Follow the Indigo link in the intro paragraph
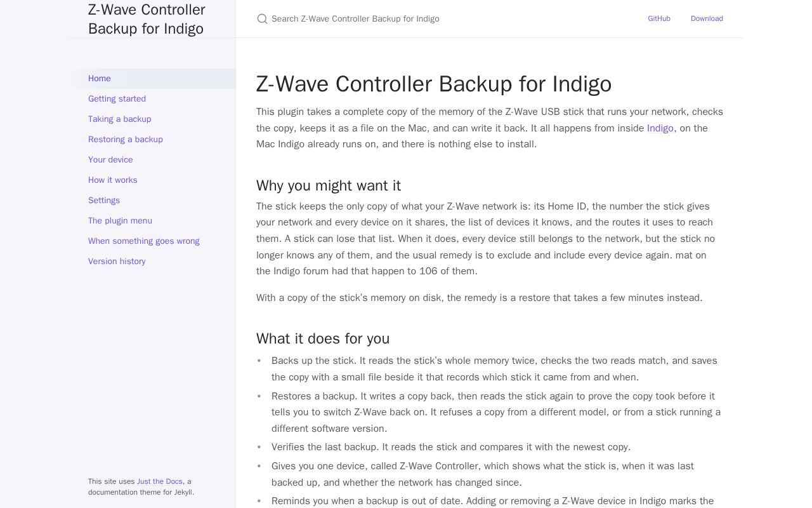The image size is (812, 508). click(x=660, y=128)
